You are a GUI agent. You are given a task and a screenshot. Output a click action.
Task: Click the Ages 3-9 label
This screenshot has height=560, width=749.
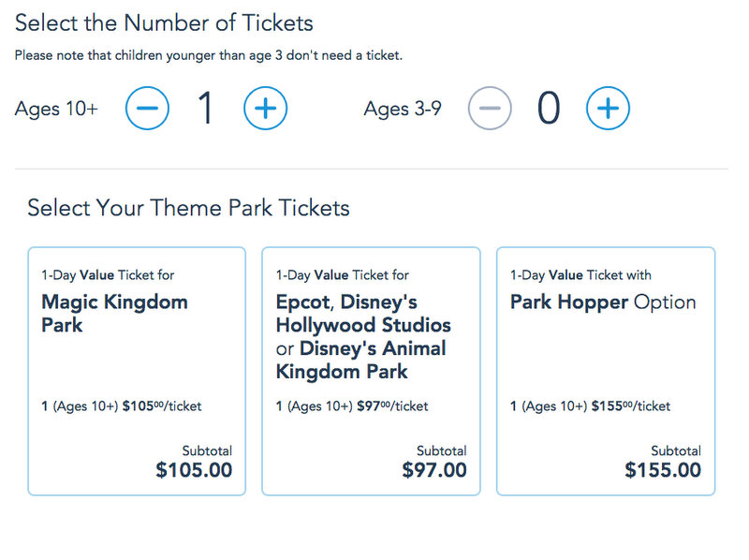click(403, 109)
